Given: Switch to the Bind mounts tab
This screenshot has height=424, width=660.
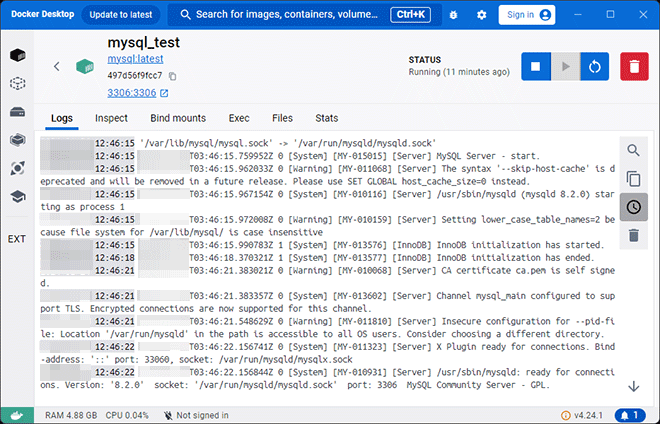Looking at the screenshot, I should 178,118.
